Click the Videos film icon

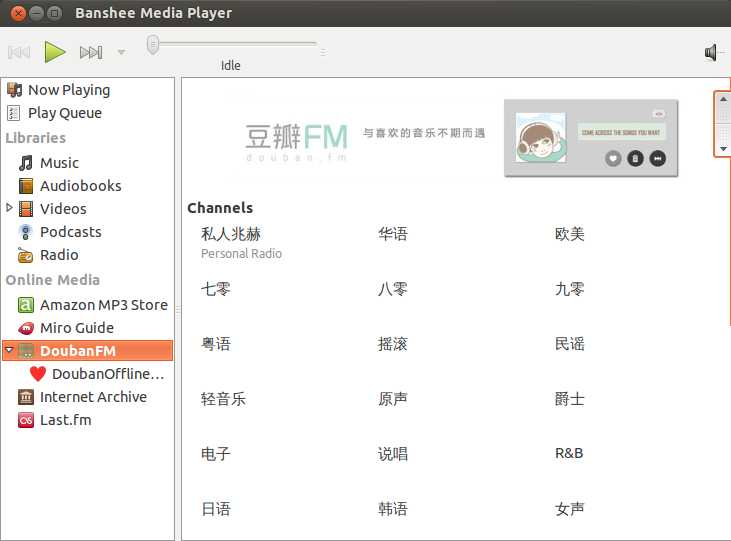(x=26, y=208)
